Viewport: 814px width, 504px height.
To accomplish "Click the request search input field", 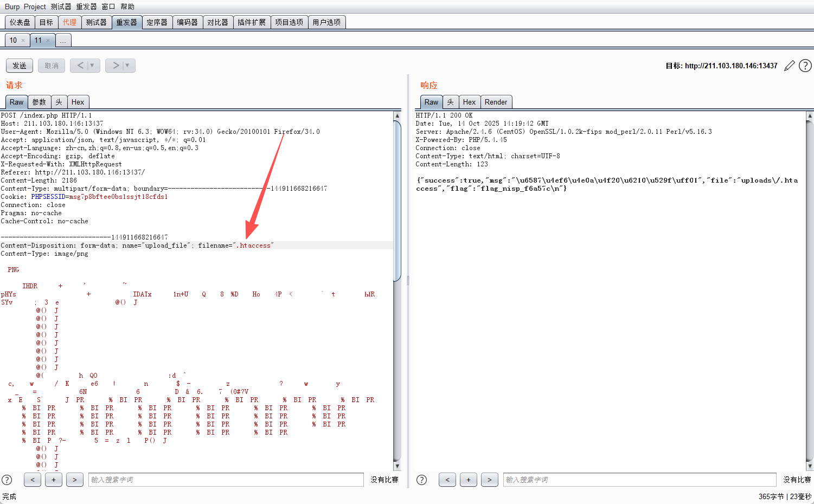I will coord(226,480).
